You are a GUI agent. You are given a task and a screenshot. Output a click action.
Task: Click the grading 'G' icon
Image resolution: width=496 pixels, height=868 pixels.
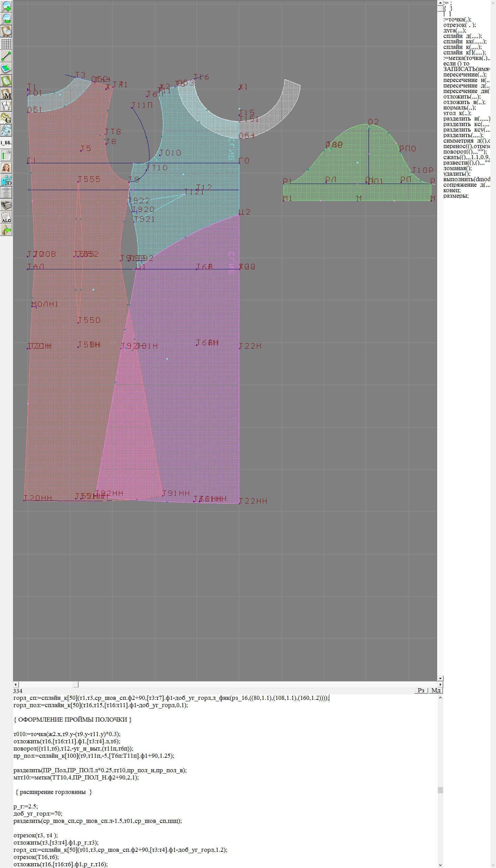point(6,118)
